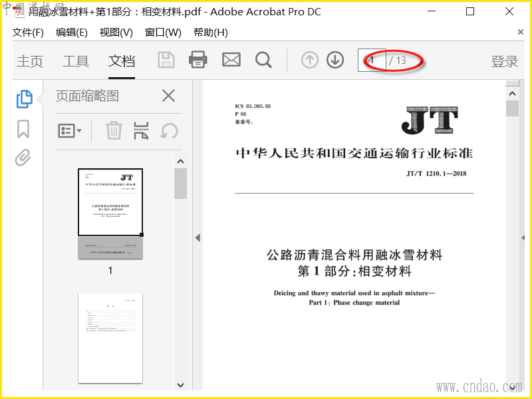Image resolution: width=532 pixels, height=399 pixels.
Task: Close document with menu-bar X
Action: [521, 32]
